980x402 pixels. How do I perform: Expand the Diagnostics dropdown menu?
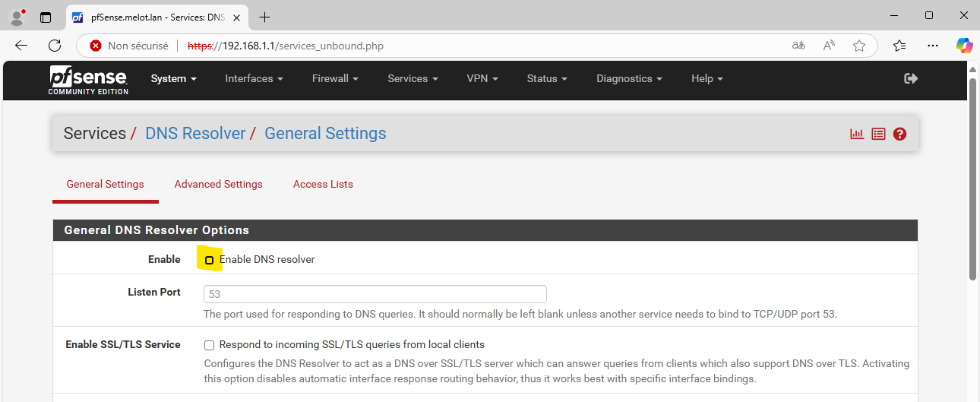click(629, 78)
